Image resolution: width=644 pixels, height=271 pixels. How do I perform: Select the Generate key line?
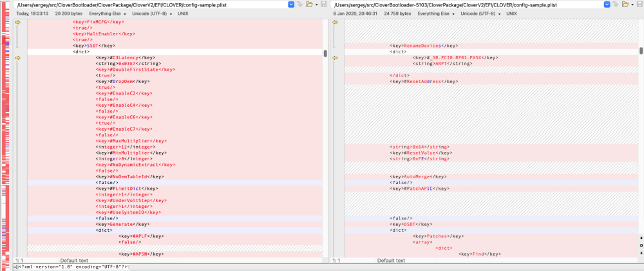122,225
